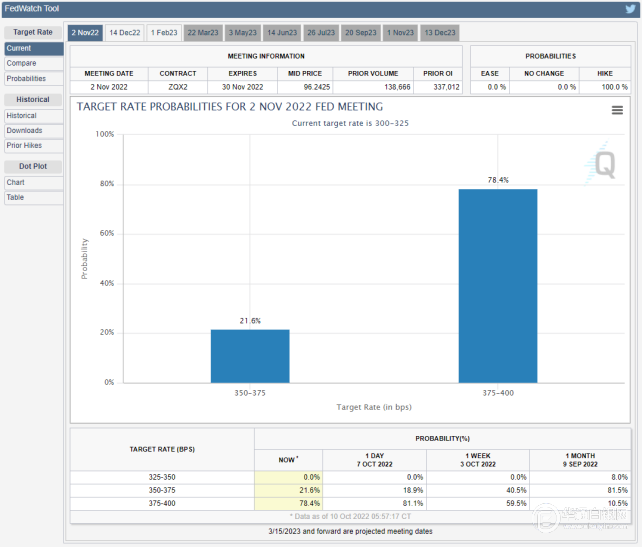
Task: Click the 18.9% one-day value
Action: tap(413, 491)
